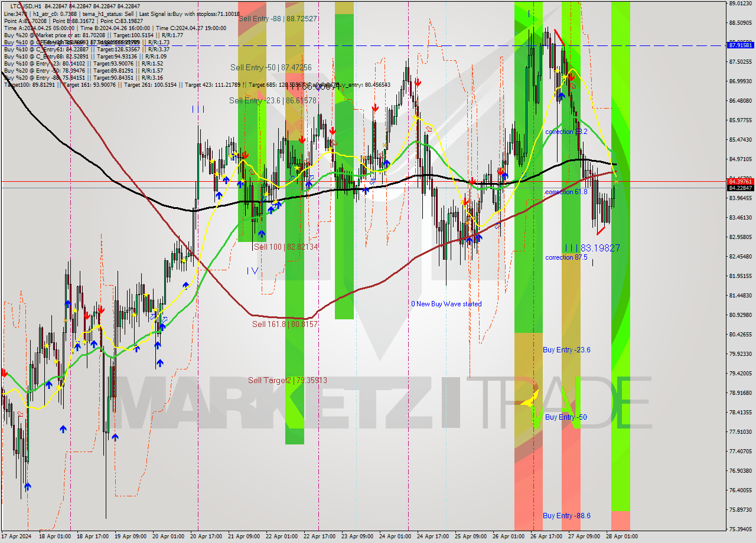This screenshot has height=543, width=756.
Task: Click the 85.47430 price on the axis
Action: coord(741,140)
